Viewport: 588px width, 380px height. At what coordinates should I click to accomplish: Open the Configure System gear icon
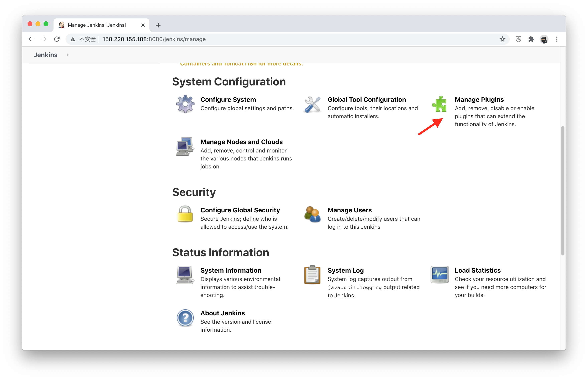[185, 104]
